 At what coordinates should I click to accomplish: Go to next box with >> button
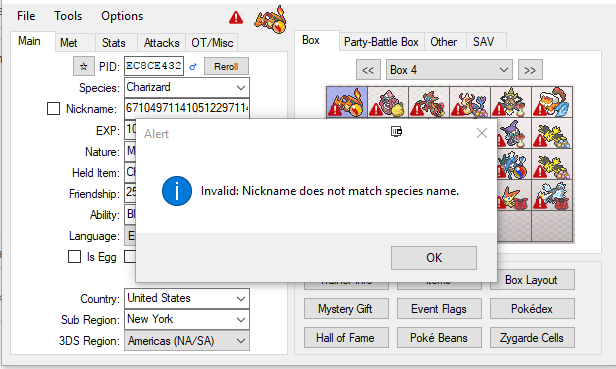click(x=530, y=70)
